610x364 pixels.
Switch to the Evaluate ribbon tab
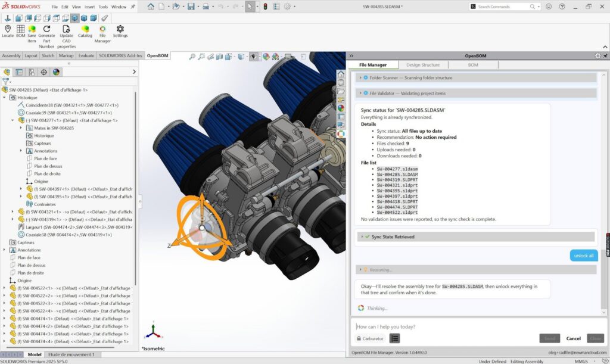[86, 55]
